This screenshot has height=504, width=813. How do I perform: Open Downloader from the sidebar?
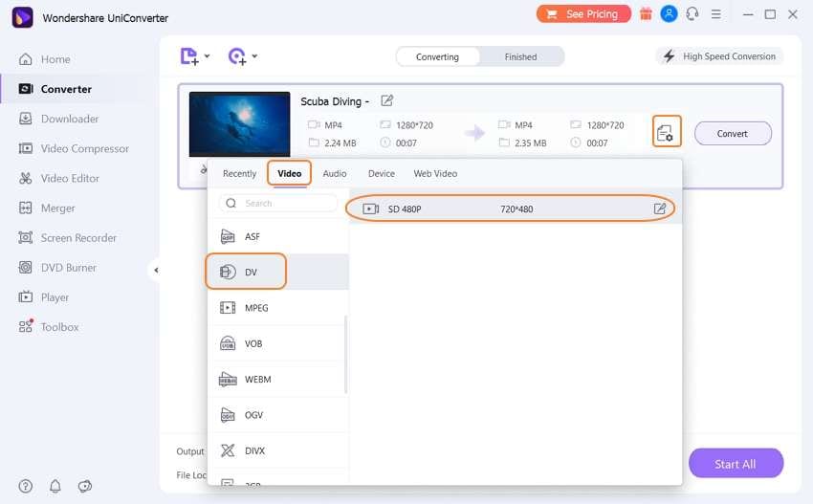(x=70, y=119)
